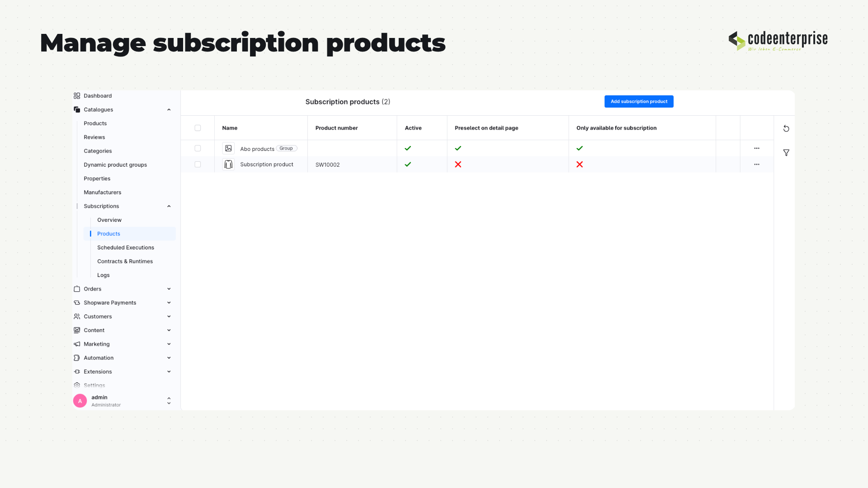This screenshot has width=868, height=488.
Task: Open actions menu for Subscription product row
Action: coord(757,164)
